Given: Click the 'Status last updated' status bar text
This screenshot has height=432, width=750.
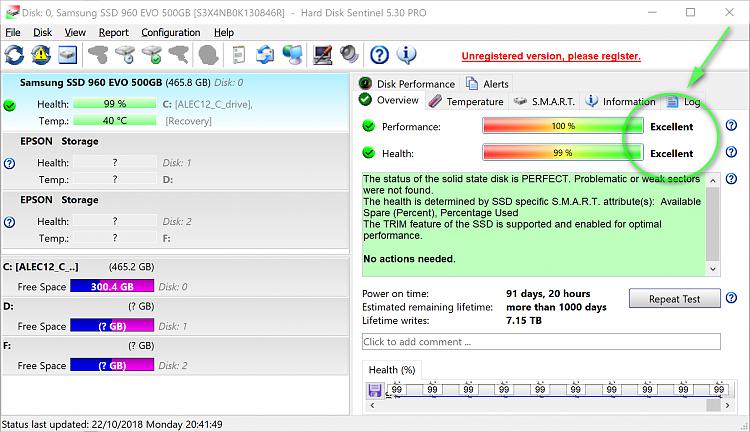Looking at the screenshot, I should click(x=112, y=424).
